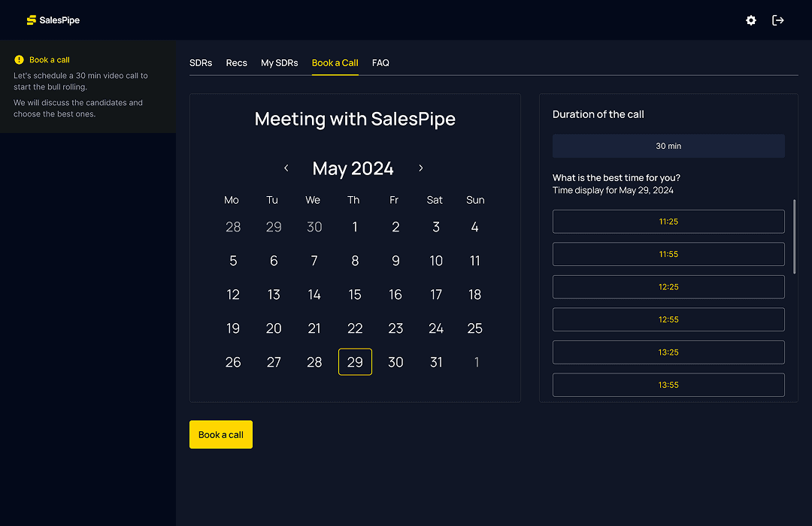Select the 30 min duration option
This screenshot has width=812, height=526.
pos(668,146)
